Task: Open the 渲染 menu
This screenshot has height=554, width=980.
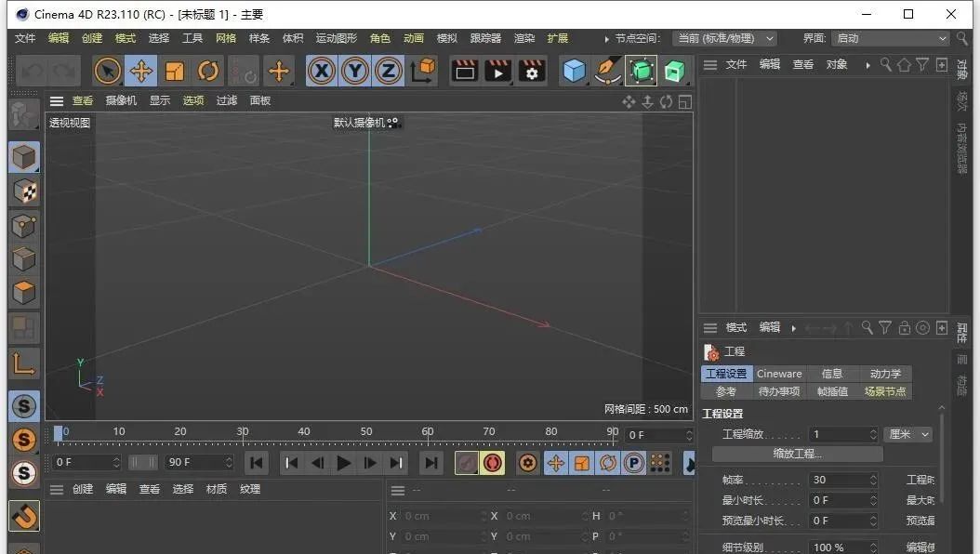Action: pyautogui.click(x=524, y=38)
